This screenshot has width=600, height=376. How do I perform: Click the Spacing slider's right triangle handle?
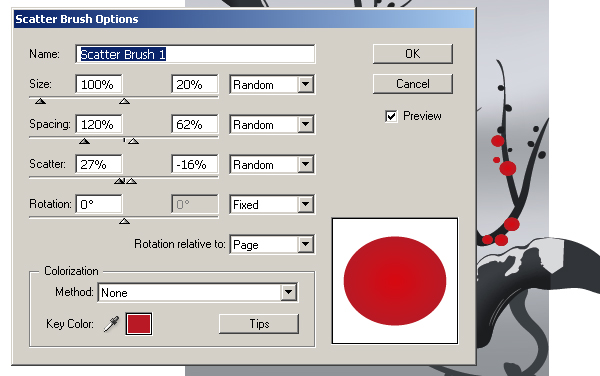[133, 141]
